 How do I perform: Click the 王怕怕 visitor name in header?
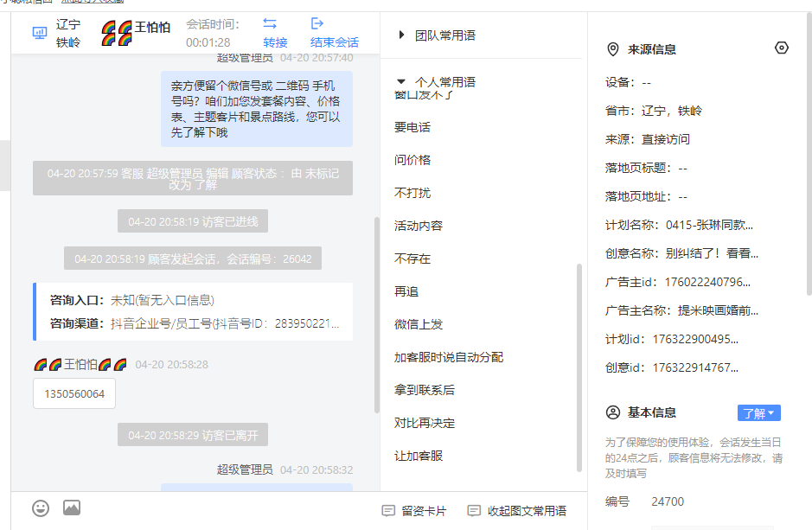pyautogui.click(x=152, y=27)
